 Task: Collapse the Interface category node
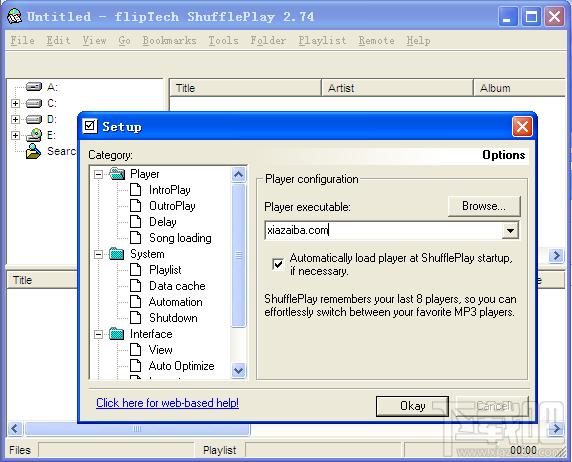98,334
